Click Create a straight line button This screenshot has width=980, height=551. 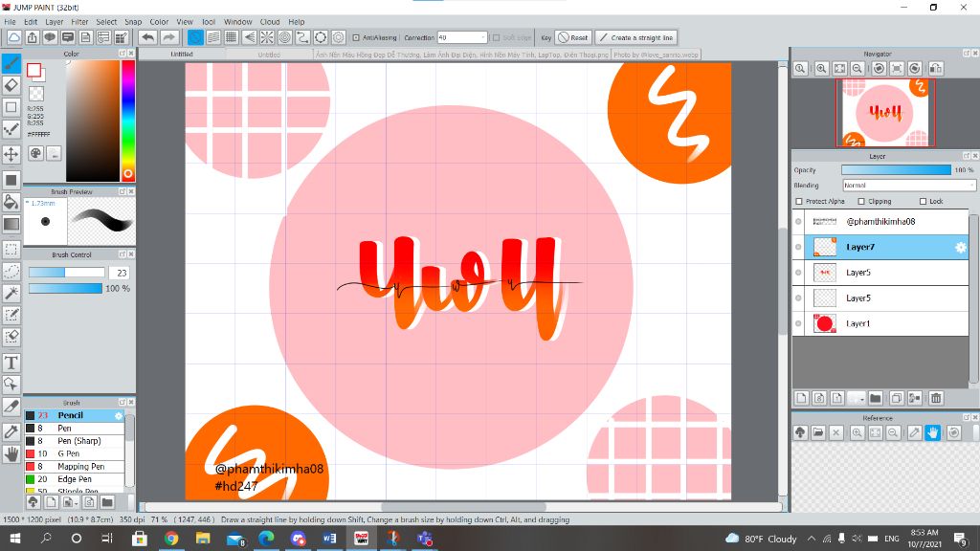coord(636,37)
